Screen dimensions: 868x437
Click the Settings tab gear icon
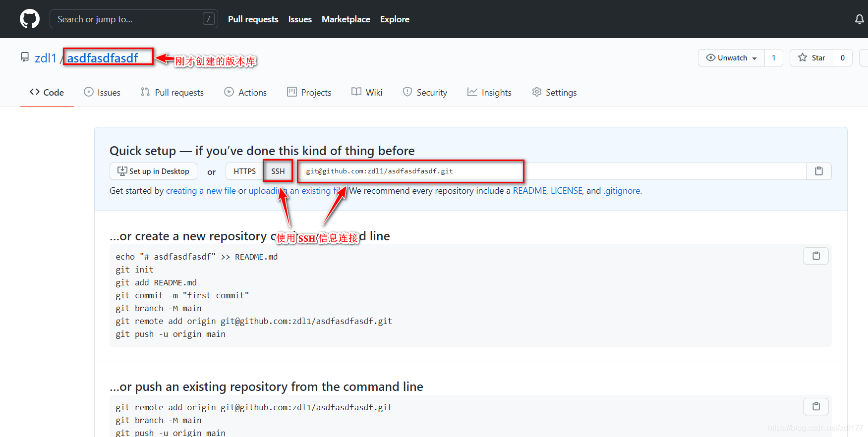pos(537,92)
